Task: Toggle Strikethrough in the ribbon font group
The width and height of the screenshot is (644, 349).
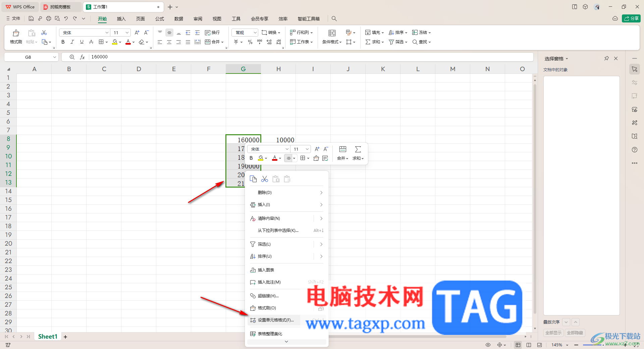Action: pyautogui.click(x=91, y=42)
